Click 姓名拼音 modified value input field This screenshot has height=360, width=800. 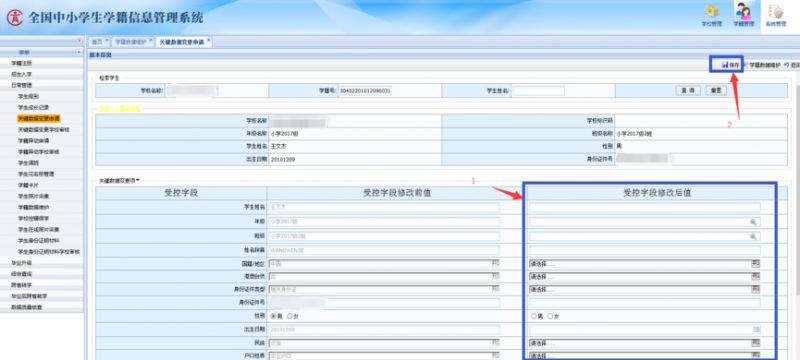(644, 250)
